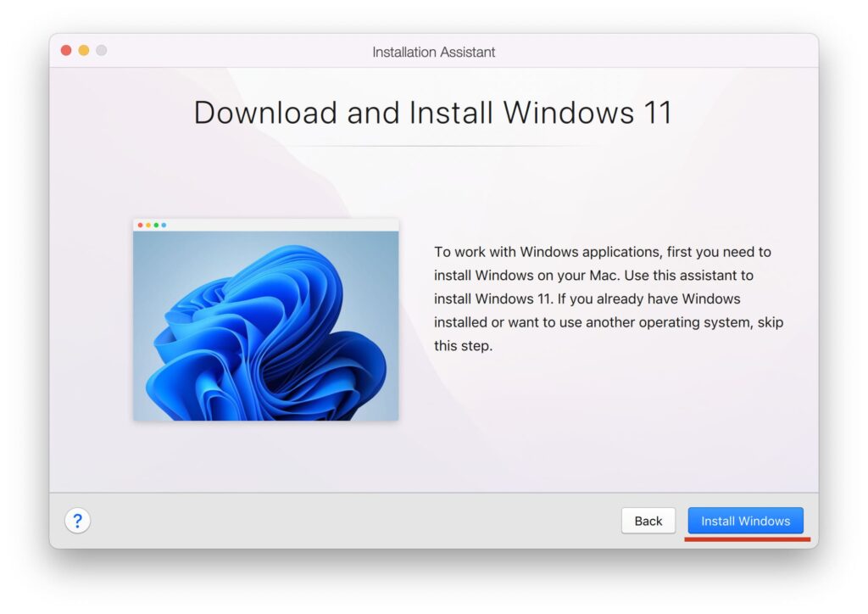This screenshot has width=868, height=614.
Task: Click the red underline beneath Install Windows
Action: click(747, 539)
